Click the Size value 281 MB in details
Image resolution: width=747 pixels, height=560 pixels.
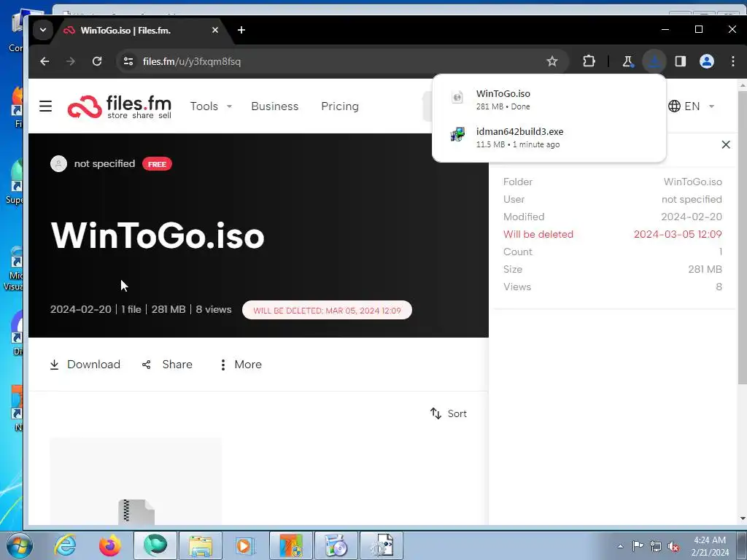tap(705, 270)
